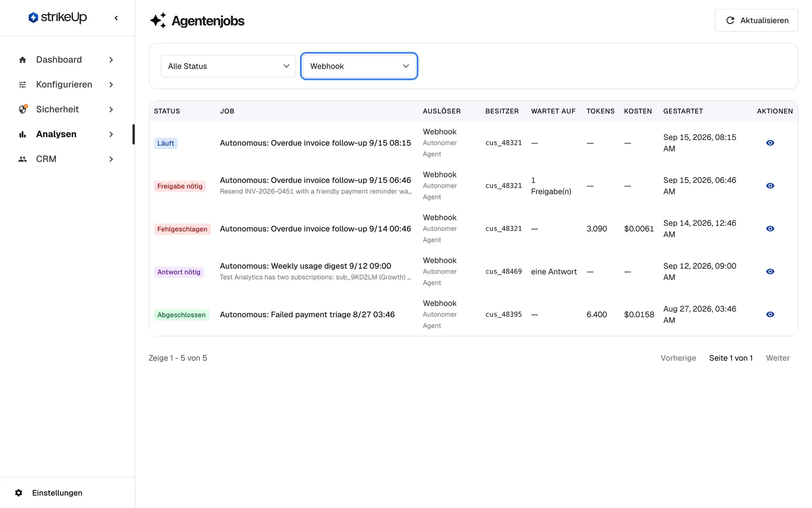
Task: Click owner cus_48469
Action: [503, 271]
